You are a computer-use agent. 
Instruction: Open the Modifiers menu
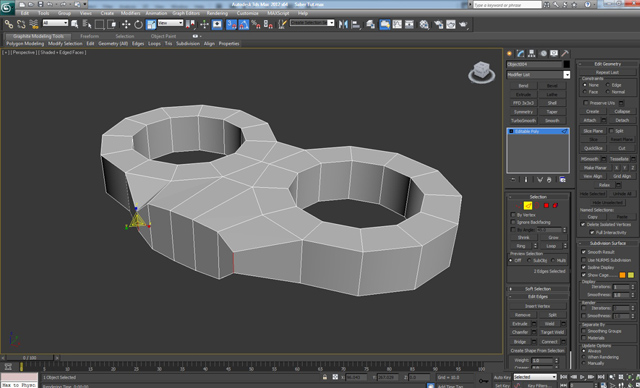pos(130,13)
